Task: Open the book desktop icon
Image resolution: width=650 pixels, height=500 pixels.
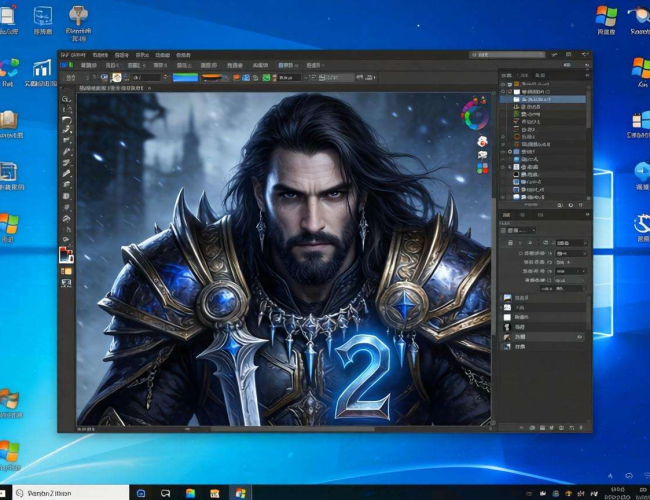Action: [x=9, y=124]
